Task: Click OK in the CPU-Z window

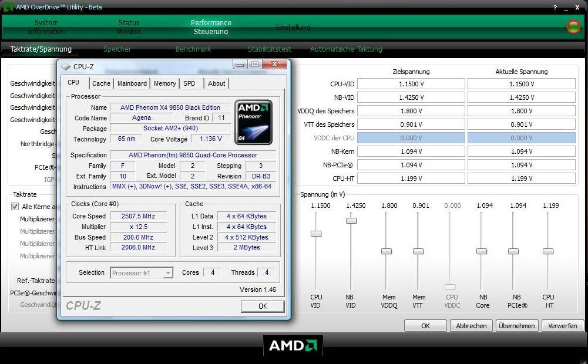Action: (x=263, y=306)
